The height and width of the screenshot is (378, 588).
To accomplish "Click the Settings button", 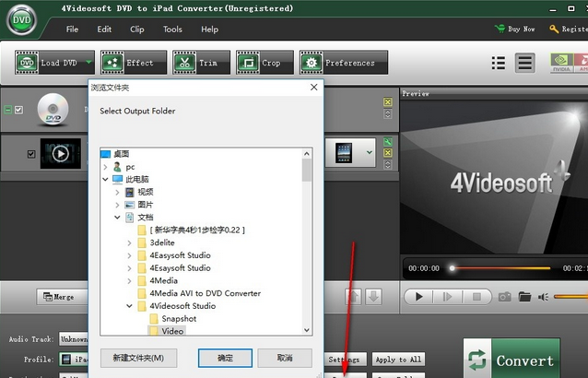I will (344, 360).
